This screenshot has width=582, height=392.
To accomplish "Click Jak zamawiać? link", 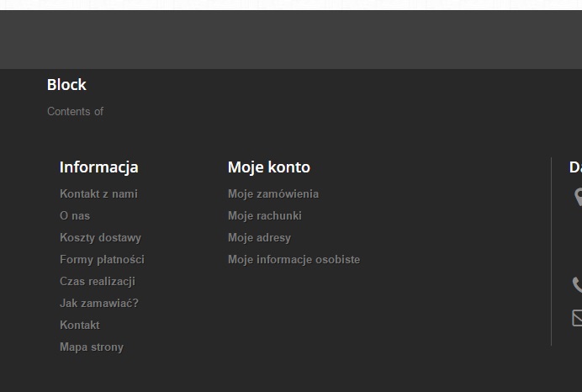I will 99,303.
